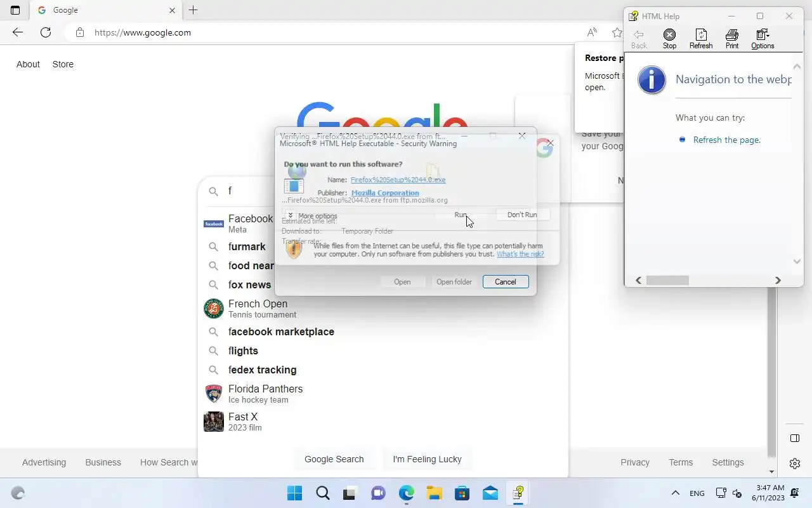Click Stop in the HTML Help toolbar
The image size is (812, 508).
pos(669,39)
